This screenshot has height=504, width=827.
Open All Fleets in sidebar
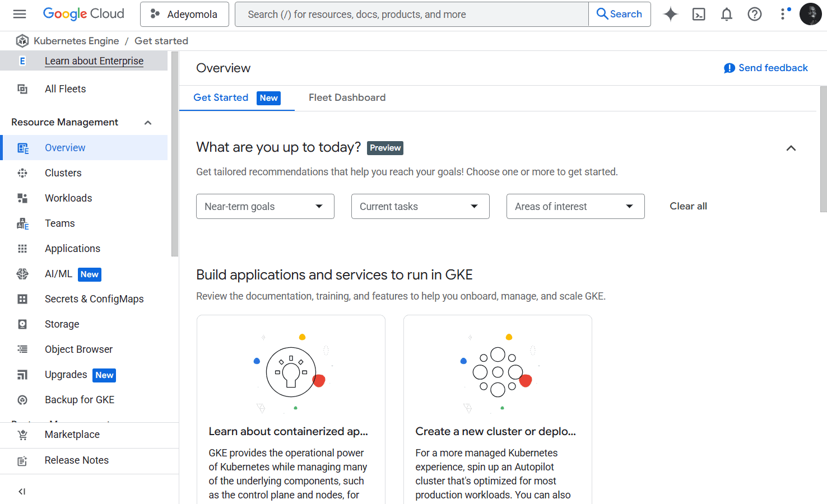84,89
